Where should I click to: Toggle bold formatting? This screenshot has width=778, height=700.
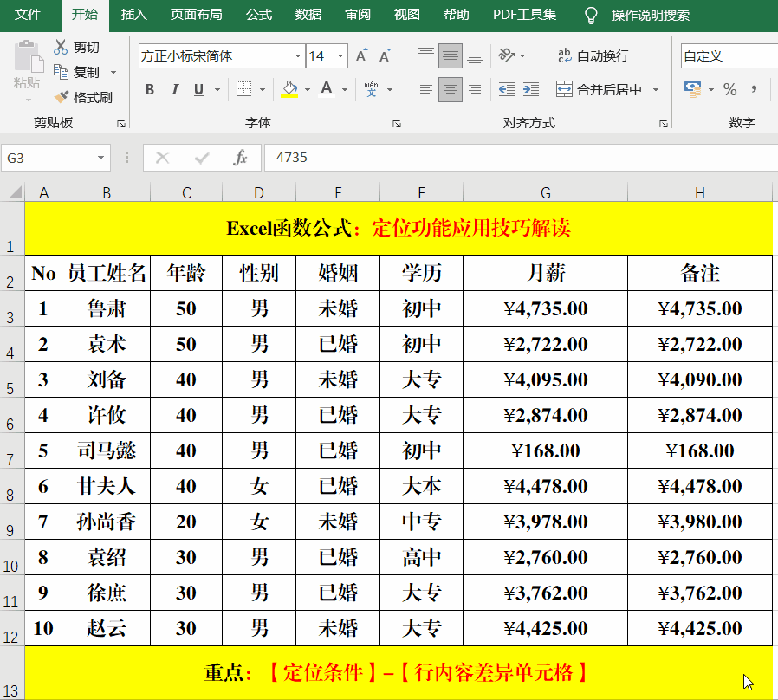[x=150, y=89]
